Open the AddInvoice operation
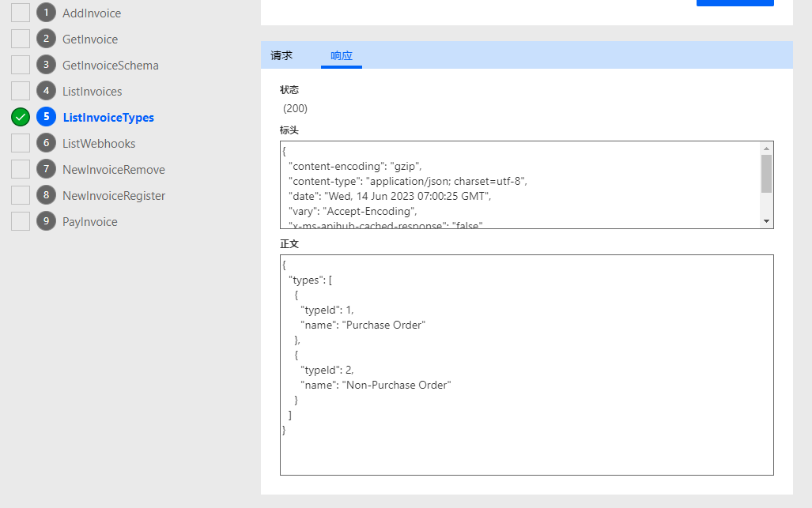The image size is (812, 508). pos(92,13)
